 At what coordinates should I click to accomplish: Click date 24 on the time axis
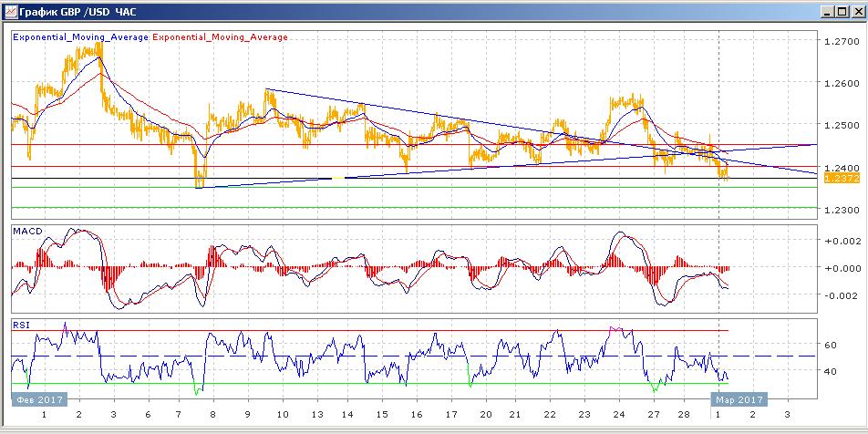click(x=618, y=415)
